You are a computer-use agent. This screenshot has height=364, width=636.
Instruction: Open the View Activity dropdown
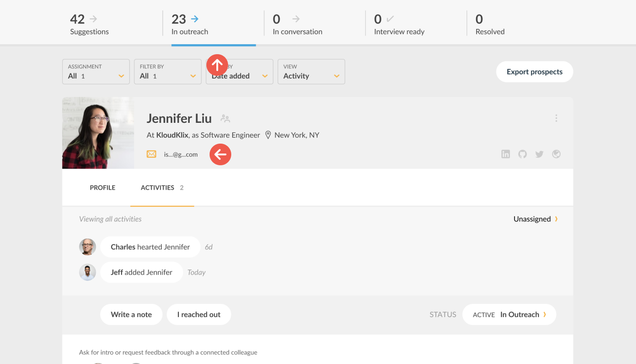pos(311,72)
